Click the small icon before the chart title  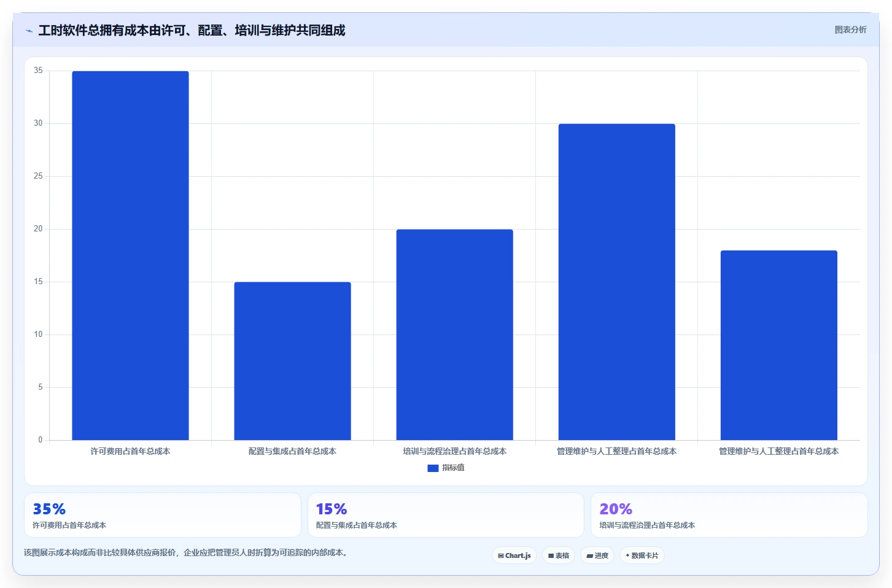[x=29, y=31]
